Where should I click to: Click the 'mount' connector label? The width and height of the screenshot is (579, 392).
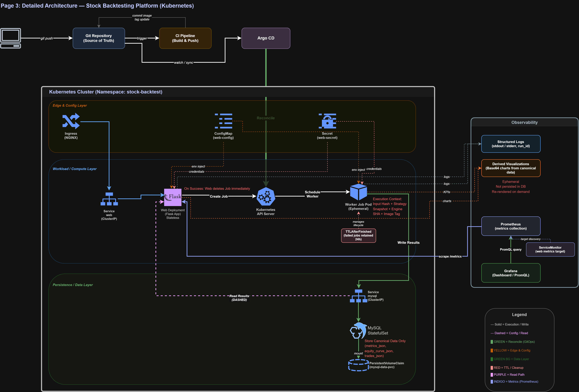point(359,353)
